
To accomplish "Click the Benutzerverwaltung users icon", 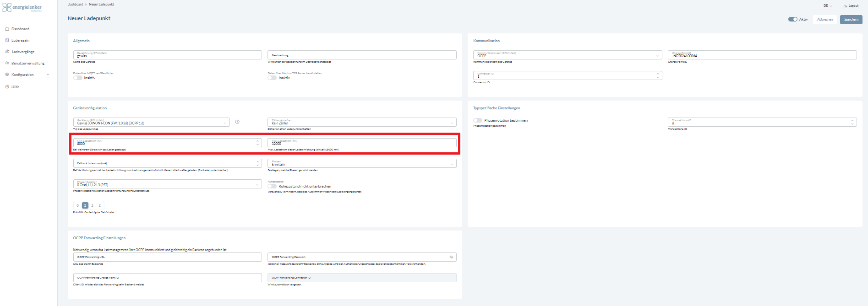I will click(x=7, y=63).
